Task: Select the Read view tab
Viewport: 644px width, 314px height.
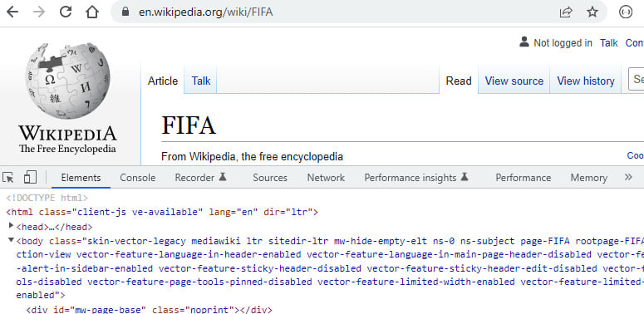Action: pos(459,81)
